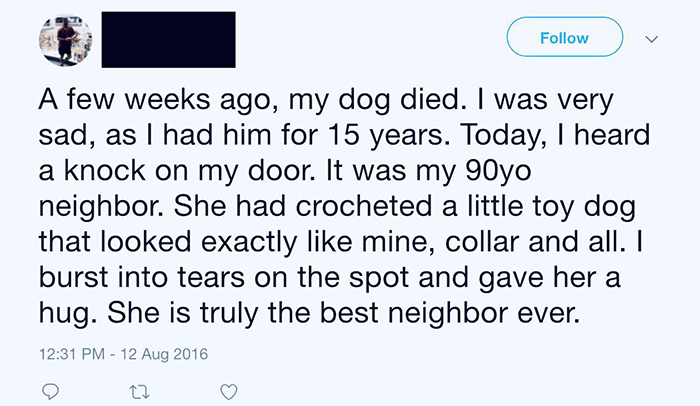This screenshot has height=406, width=700.
Task: Open the author's profile avatar
Action: 65,41
